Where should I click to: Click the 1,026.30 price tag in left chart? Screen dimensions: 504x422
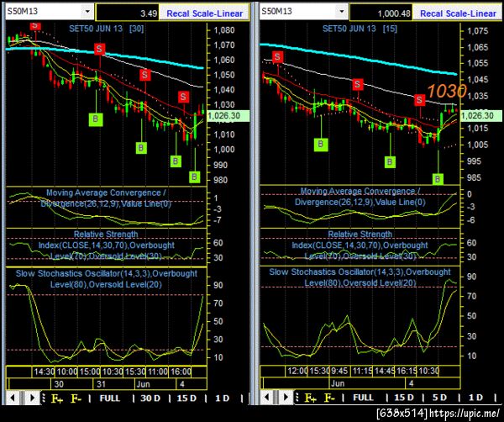click(228, 116)
